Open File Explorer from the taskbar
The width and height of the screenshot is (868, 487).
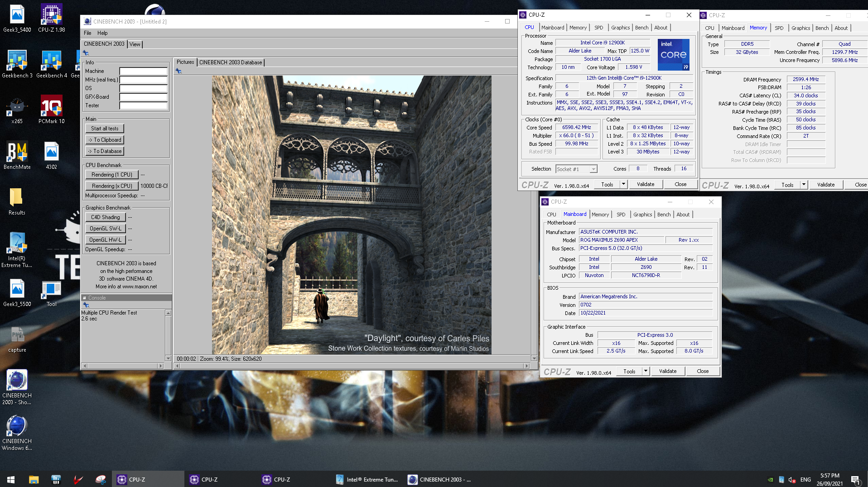tap(34, 479)
